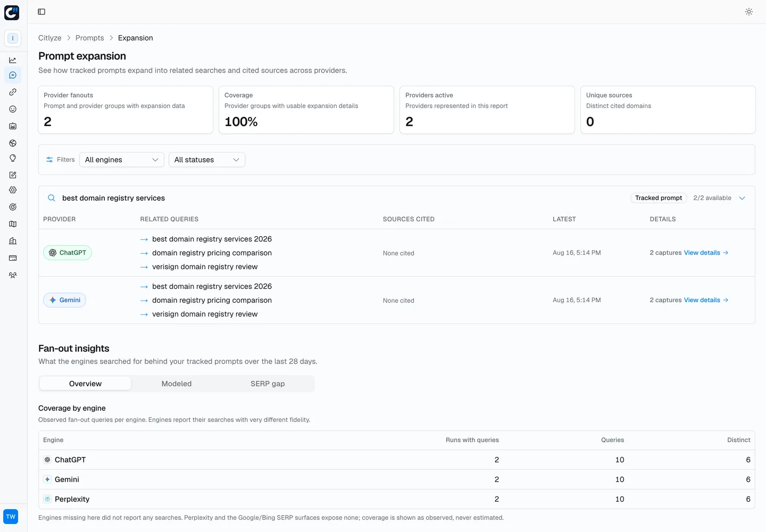Click the Tracked prompt badge

[659, 198]
